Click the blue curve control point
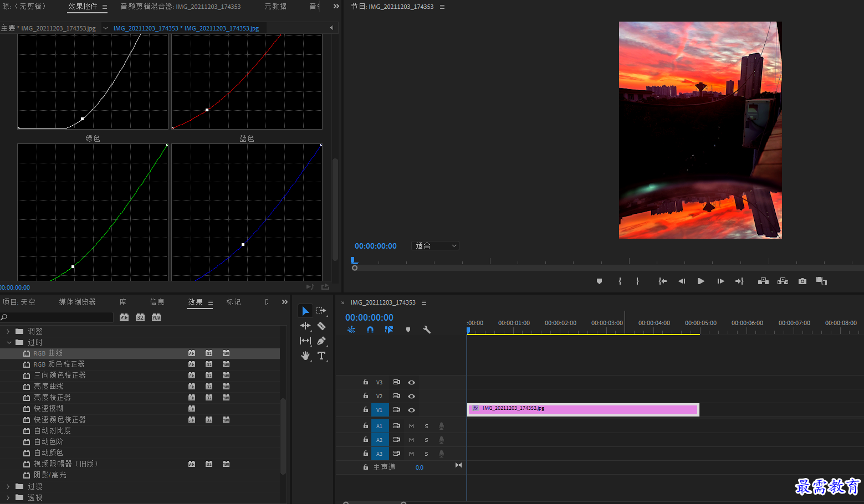 pyautogui.click(x=243, y=244)
